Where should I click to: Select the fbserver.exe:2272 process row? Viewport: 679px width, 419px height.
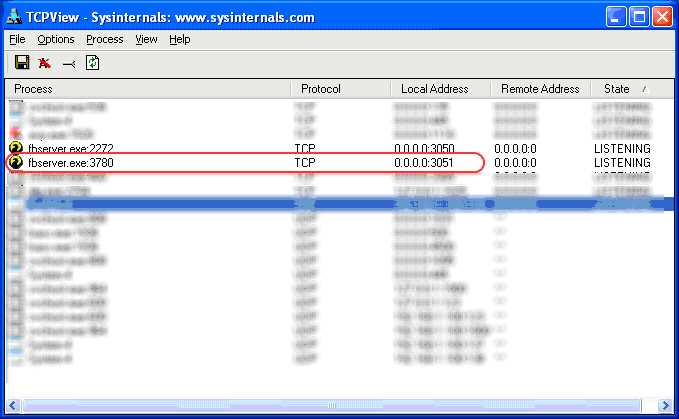pyautogui.click(x=340, y=148)
